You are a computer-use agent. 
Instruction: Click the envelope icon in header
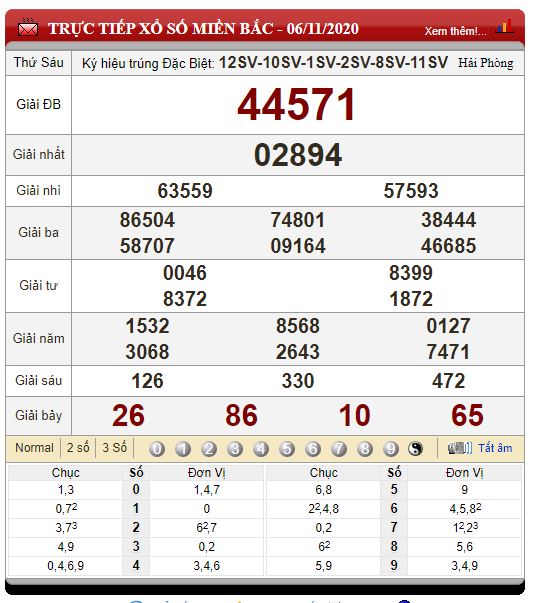click(28, 27)
